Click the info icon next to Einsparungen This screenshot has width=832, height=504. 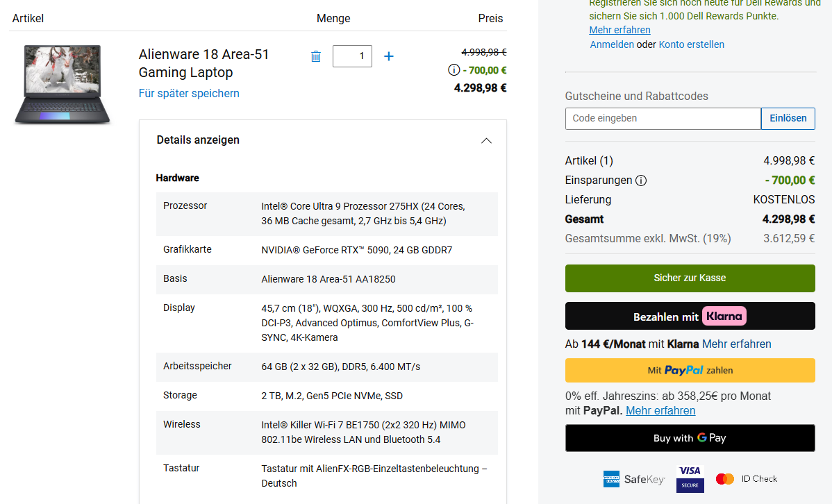coord(641,180)
